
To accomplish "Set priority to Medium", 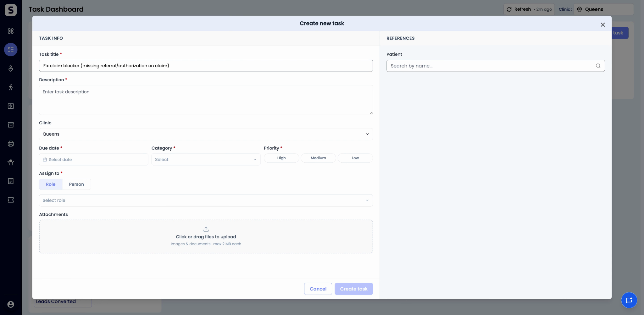I will (x=318, y=158).
